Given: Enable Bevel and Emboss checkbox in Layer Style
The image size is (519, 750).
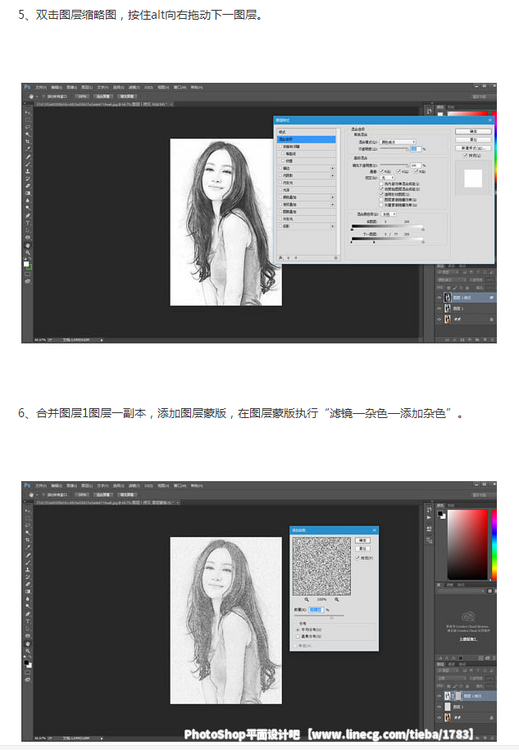Looking at the screenshot, I should tap(280, 146).
